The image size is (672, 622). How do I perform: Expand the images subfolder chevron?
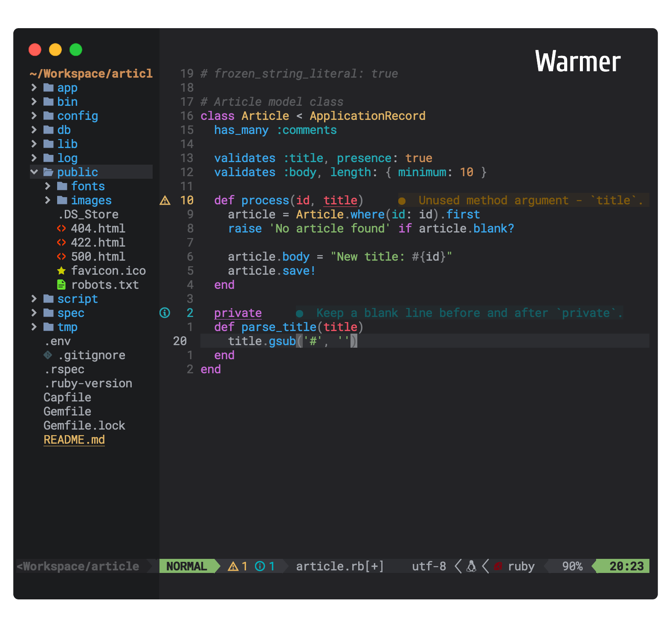pos(48,200)
